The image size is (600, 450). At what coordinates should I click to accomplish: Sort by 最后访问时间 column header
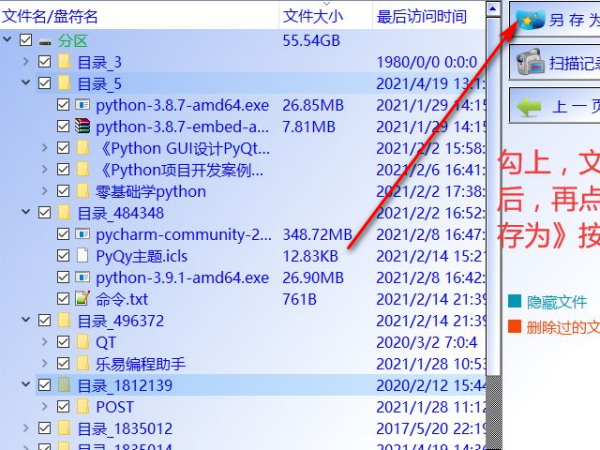(429, 16)
